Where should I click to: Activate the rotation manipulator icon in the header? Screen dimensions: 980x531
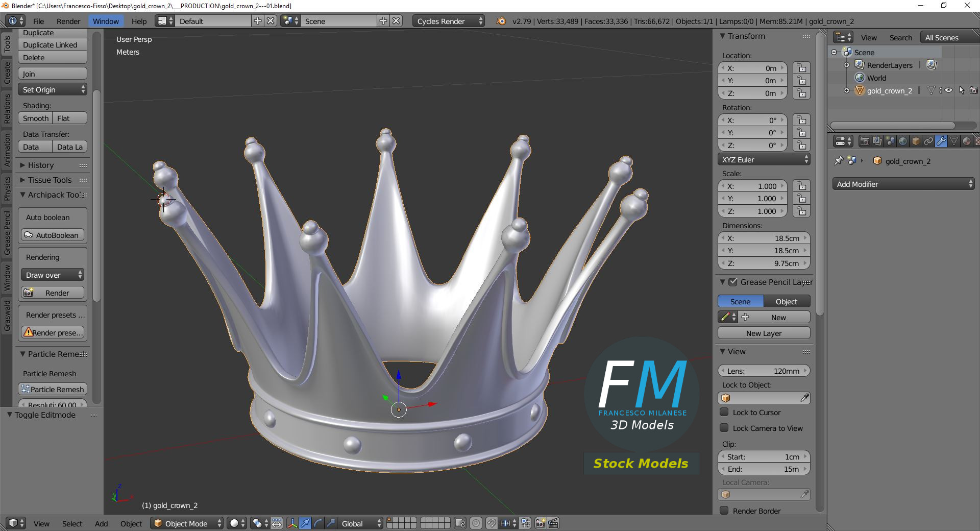317,523
